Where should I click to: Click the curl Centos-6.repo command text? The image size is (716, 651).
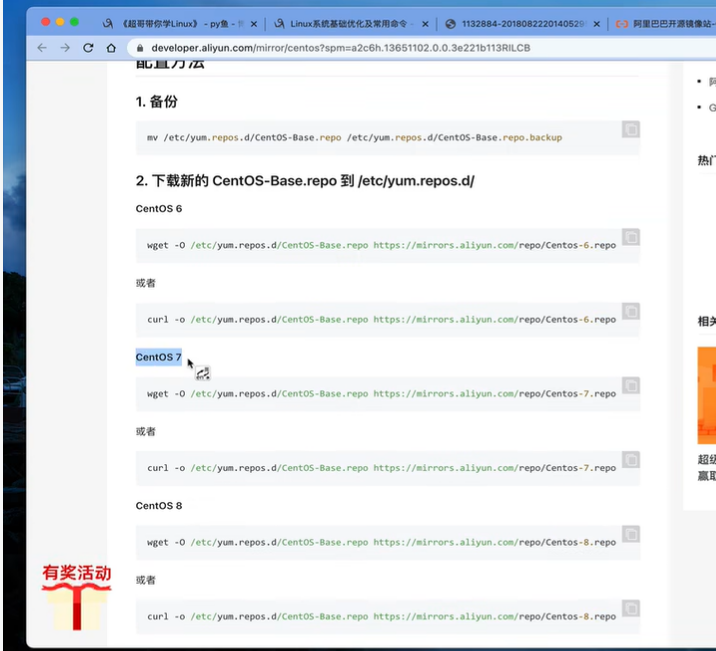pos(381,320)
